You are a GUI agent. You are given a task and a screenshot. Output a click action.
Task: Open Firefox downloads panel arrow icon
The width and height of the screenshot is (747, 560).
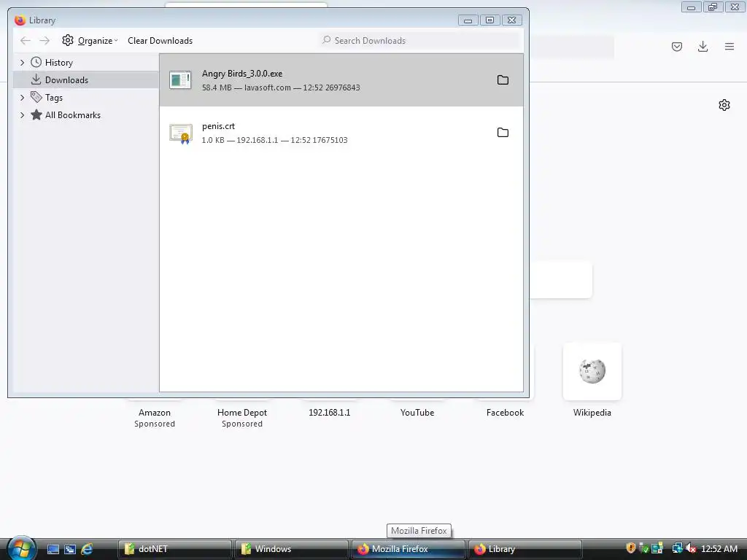tap(703, 47)
